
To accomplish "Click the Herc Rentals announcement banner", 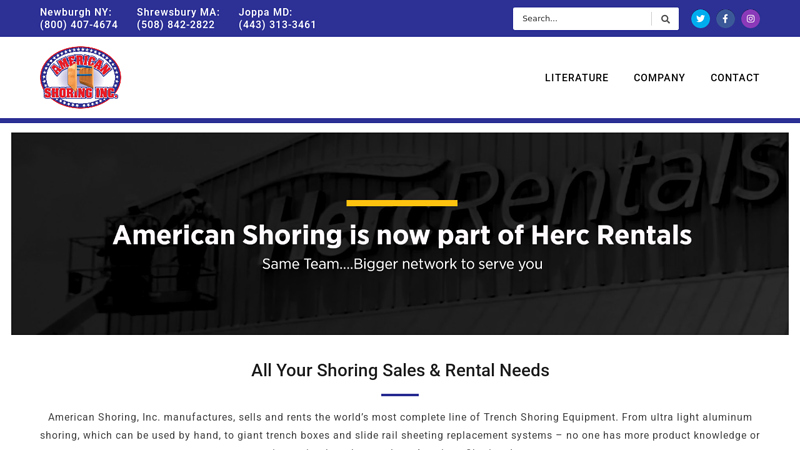I will point(400,234).
